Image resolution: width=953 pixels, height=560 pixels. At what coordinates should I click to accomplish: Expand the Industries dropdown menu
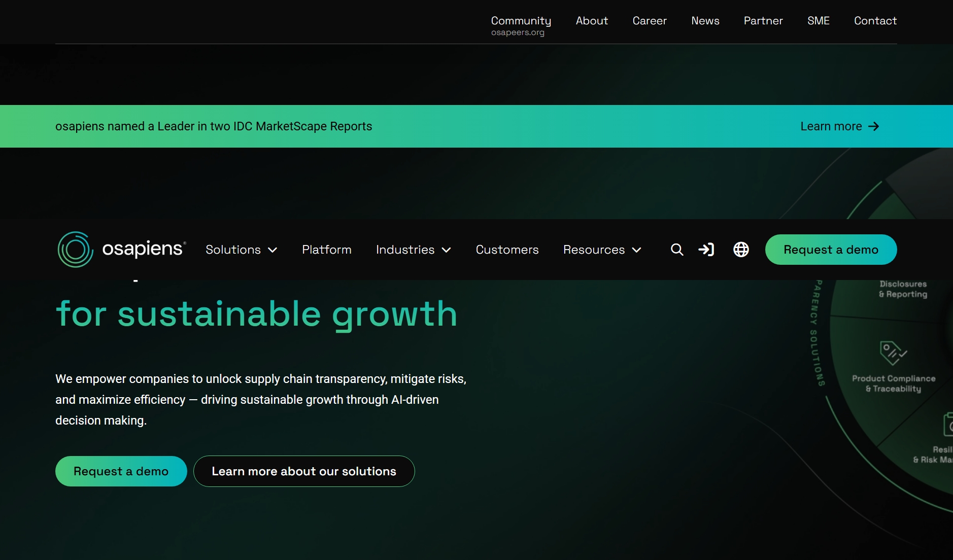click(414, 250)
